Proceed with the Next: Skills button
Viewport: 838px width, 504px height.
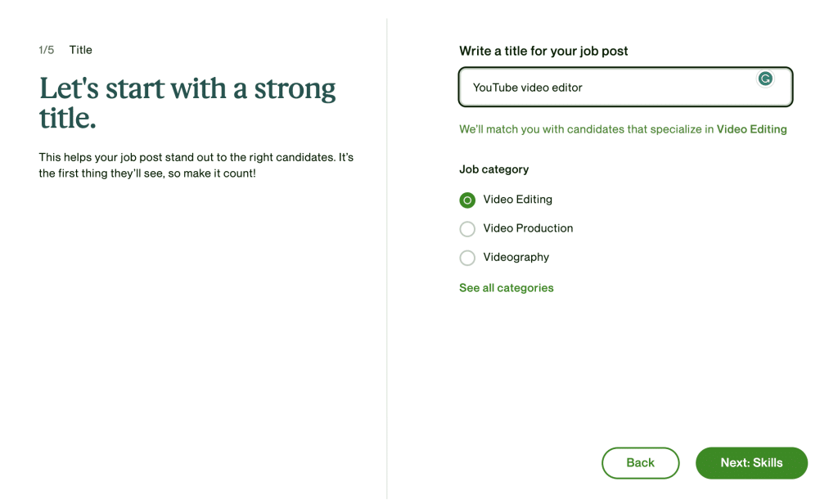[x=751, y=463]
